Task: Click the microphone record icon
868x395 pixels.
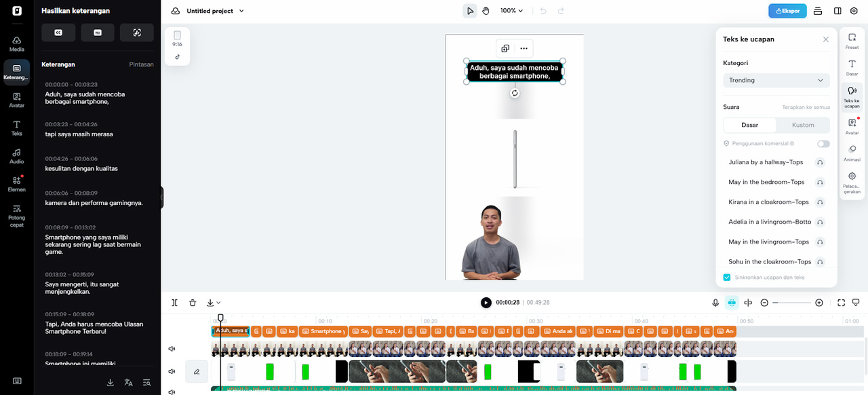Action: [715, 303]
